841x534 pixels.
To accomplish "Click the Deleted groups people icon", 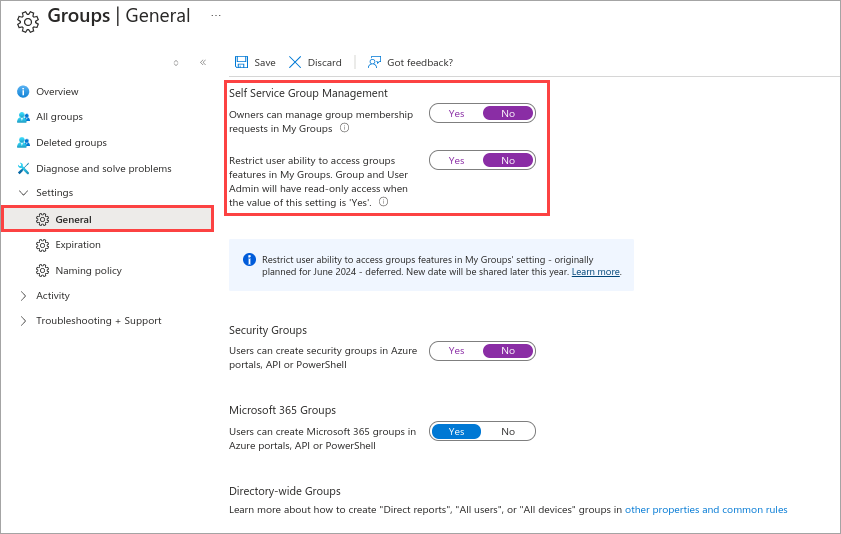I will 23,143.
